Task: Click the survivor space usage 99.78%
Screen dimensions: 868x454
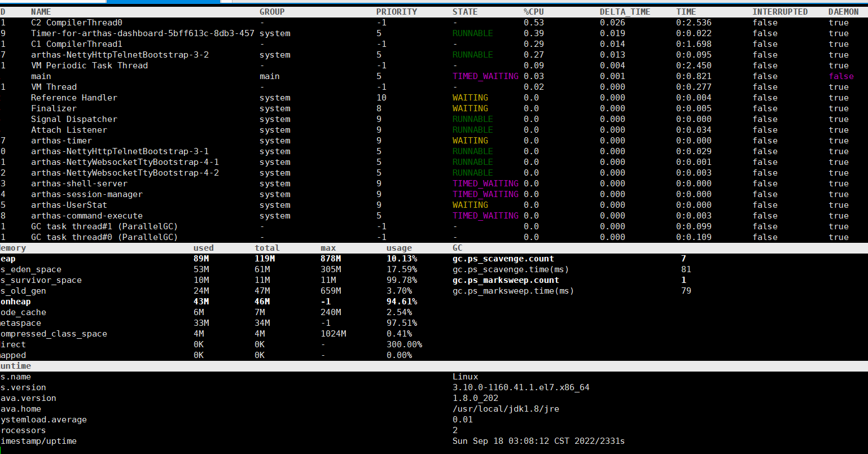Action: 402,280
